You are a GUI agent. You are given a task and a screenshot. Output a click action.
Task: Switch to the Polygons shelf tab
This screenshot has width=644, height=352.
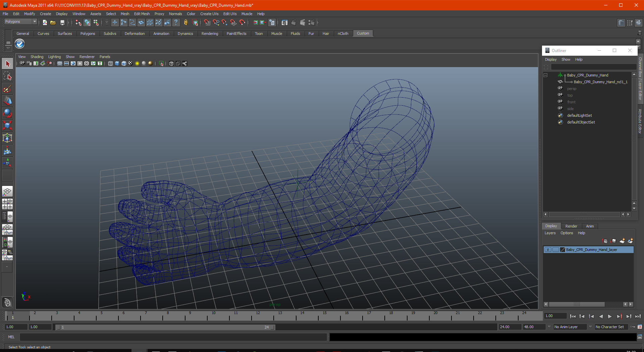(x=88, y=34)
